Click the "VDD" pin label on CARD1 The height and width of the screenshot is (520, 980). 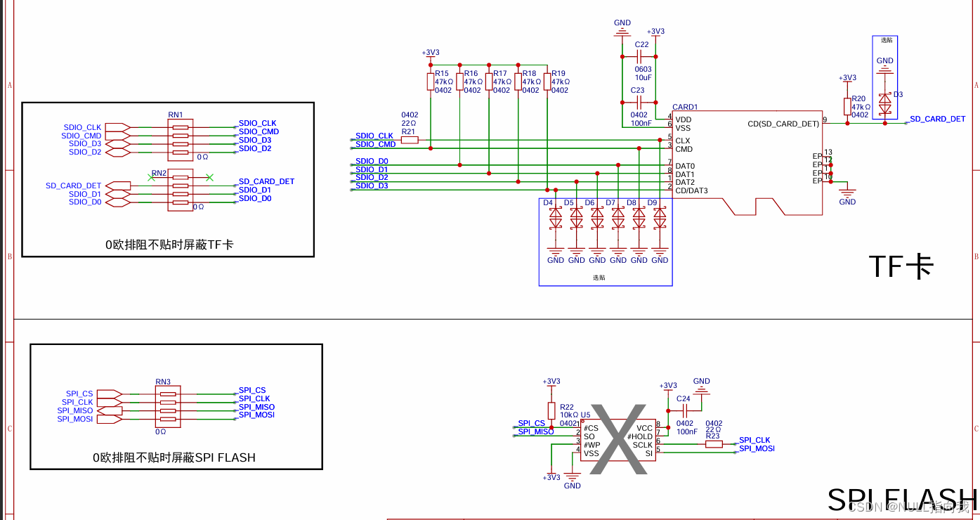(684, 119)
